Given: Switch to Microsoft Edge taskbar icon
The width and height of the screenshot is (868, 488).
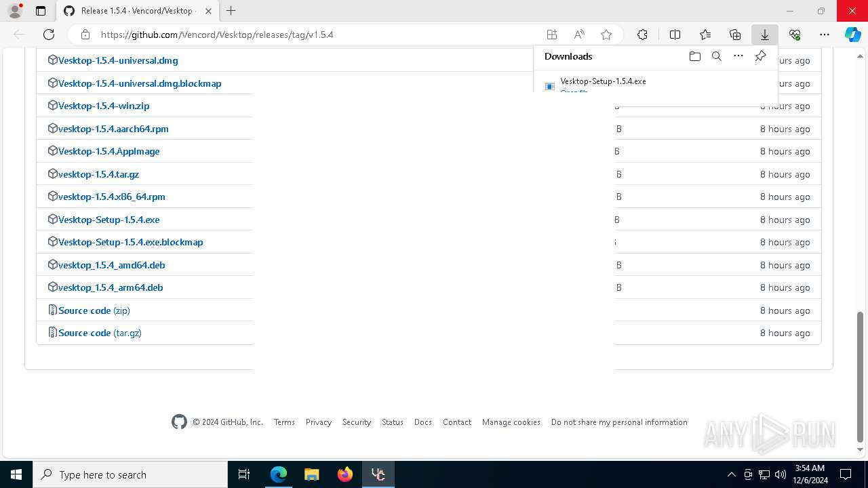Looking at the screenshot, I should (279, 474).
